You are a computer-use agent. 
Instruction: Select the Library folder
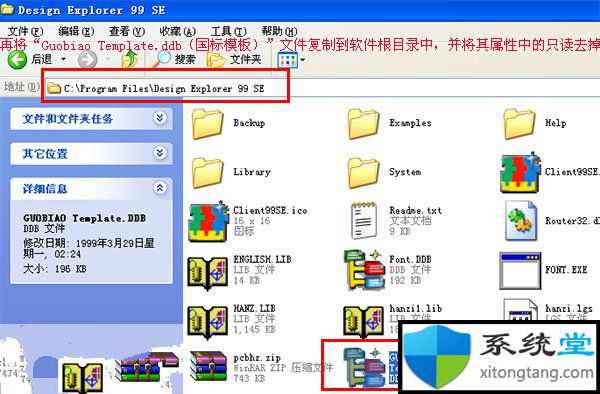(x=231, y=172)
